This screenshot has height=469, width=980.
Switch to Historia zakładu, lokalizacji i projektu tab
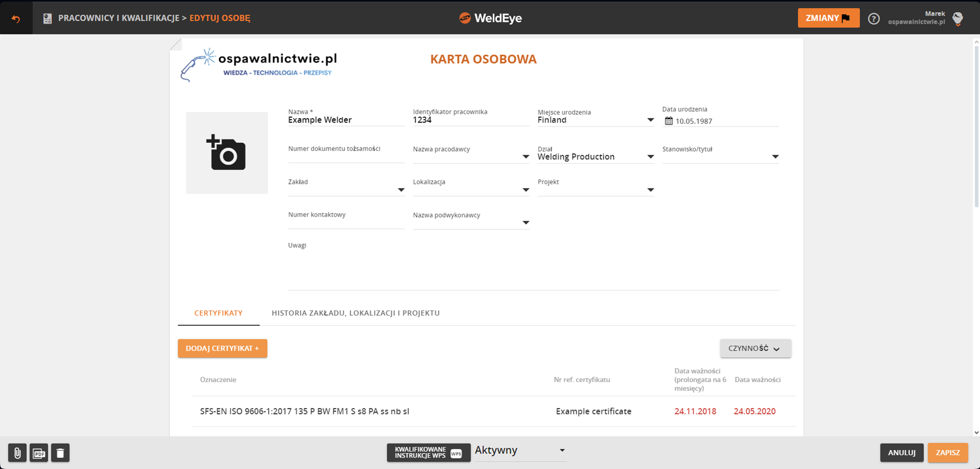point(355,313)
